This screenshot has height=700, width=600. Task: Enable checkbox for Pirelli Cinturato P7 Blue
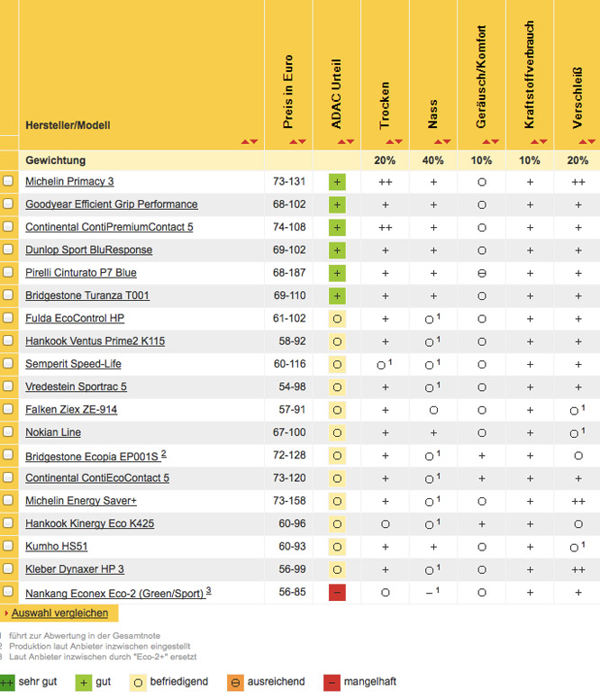coord(8,272)
